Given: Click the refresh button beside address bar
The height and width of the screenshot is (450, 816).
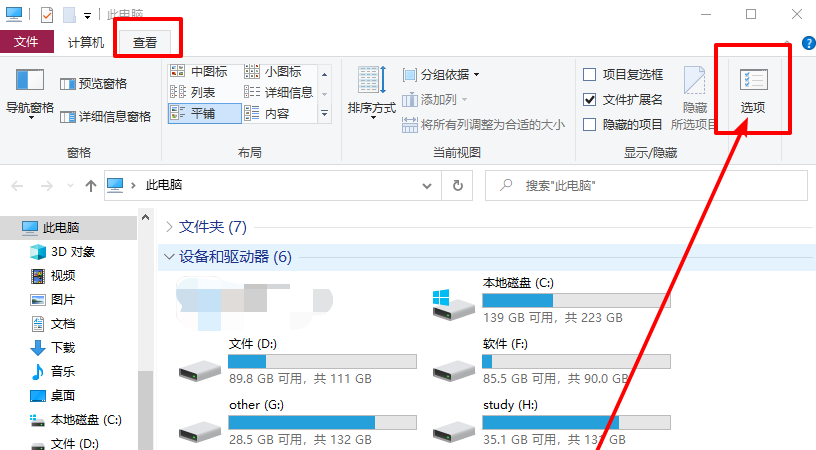Looking at the screenshot, I should click(x=457, y=185).
